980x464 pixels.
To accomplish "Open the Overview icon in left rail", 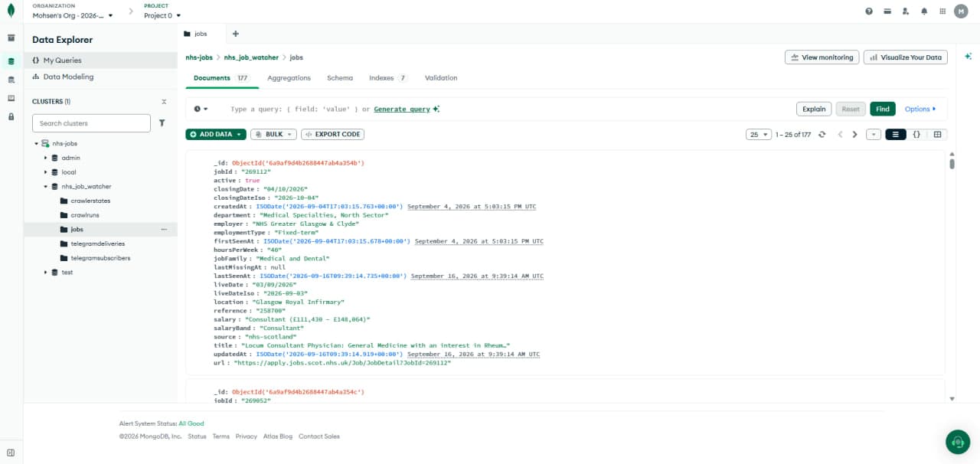I will [11, 38].
